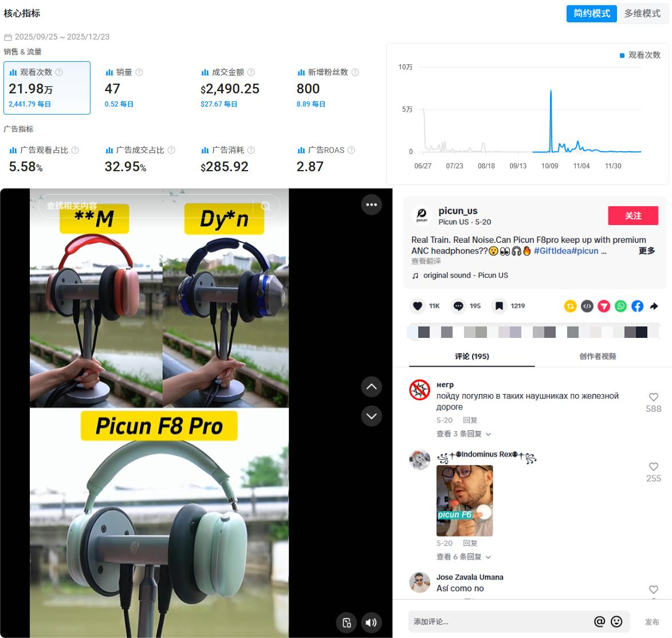Viewport: 672px width, 638px height.
Task: Switch to 多维模式 view
Action: pos(642,13)
